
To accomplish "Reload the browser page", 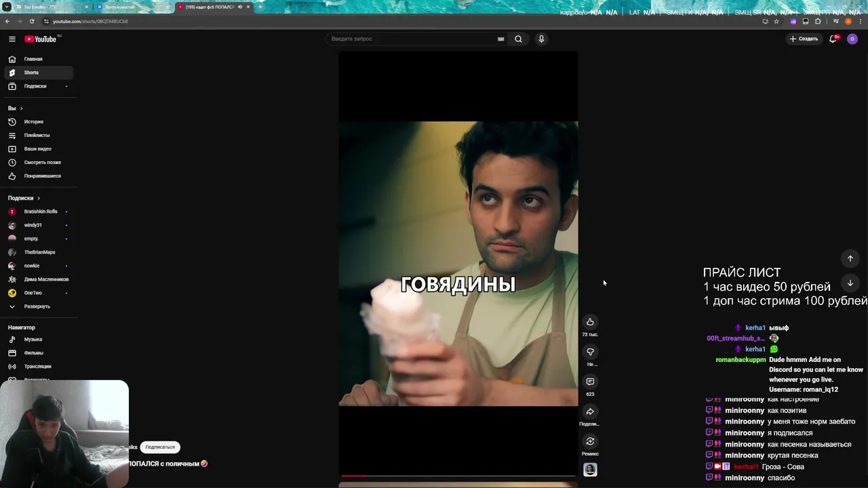I will click(32, 21).
